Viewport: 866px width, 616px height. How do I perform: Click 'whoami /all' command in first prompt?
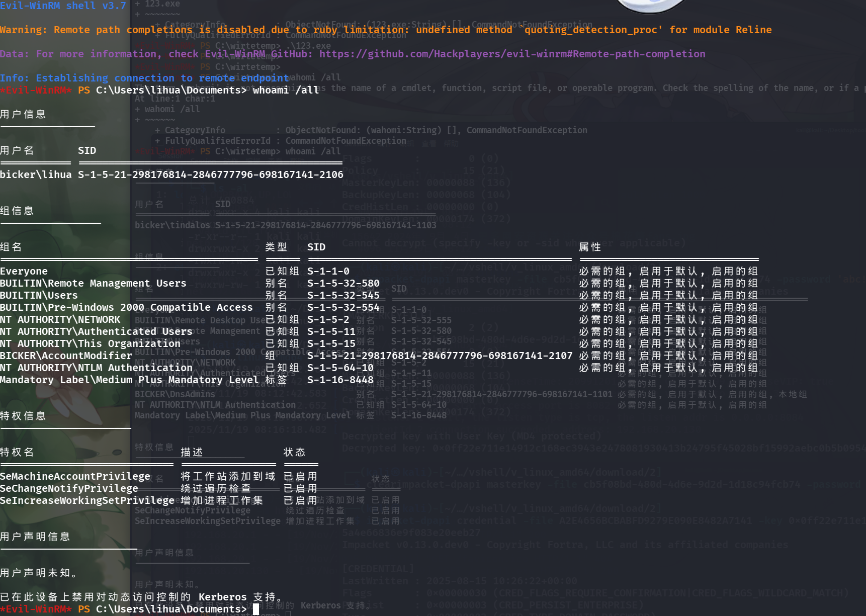(286, 90)
